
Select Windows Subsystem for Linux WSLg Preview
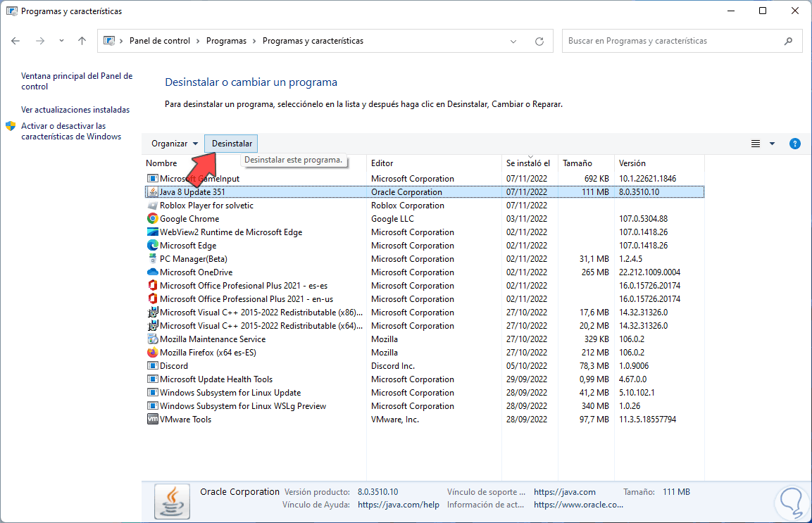[x=242, y=406]
